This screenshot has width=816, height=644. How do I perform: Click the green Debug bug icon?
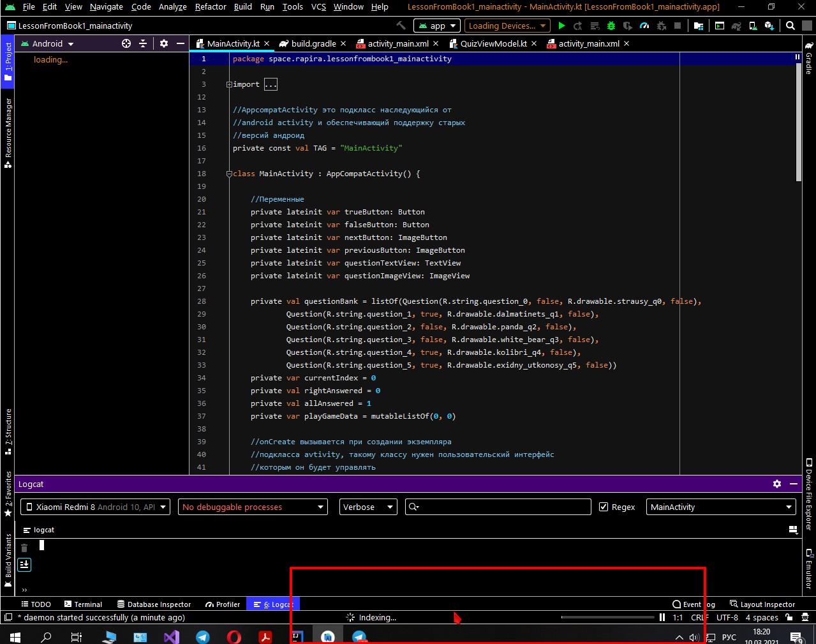point(611,26)
